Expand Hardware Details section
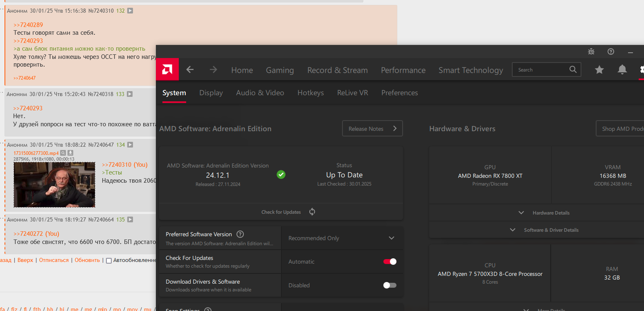The height and width of the screenshot is (311, 644). click(545, 213)
